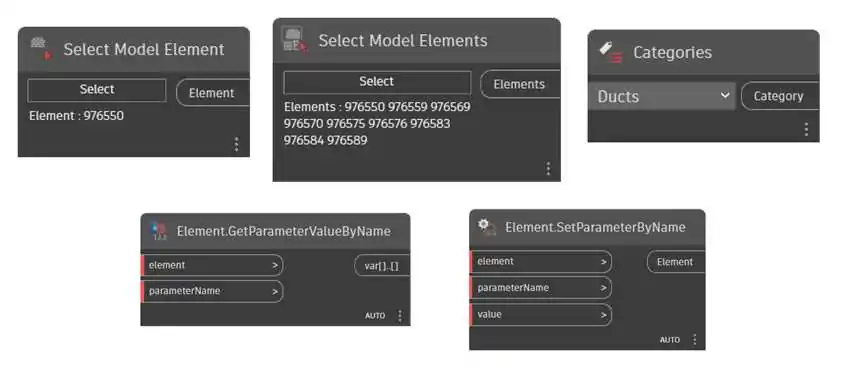The height and width of the screenshot is (371, 841).
Task: Click the Select Model Element node icon
Action: 41,49
